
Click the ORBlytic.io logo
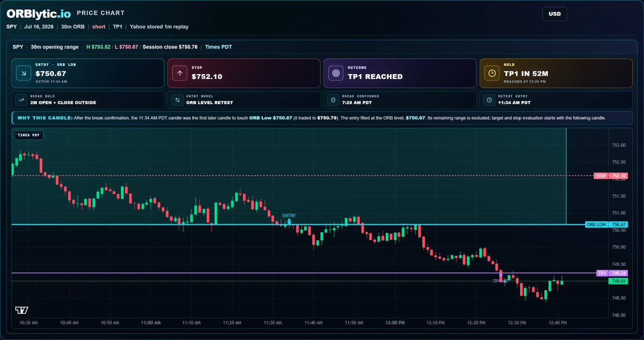(x=39, y=13)
